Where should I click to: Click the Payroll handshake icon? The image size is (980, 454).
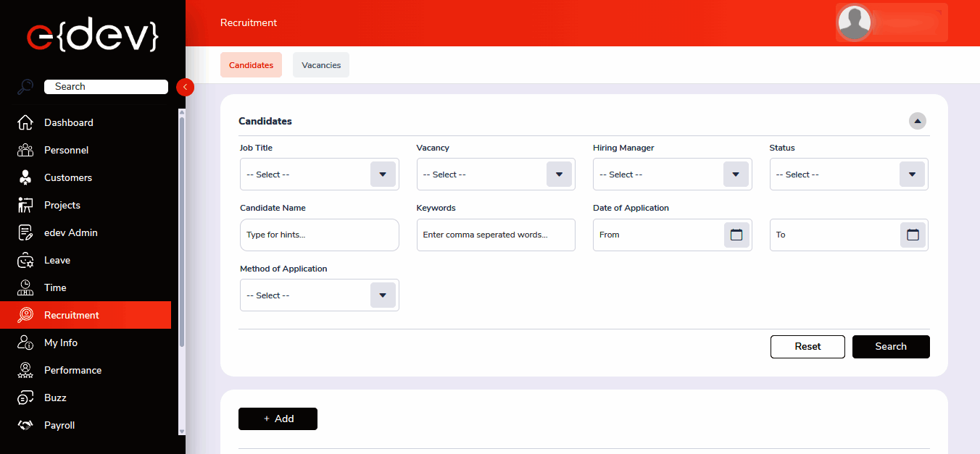25,426
